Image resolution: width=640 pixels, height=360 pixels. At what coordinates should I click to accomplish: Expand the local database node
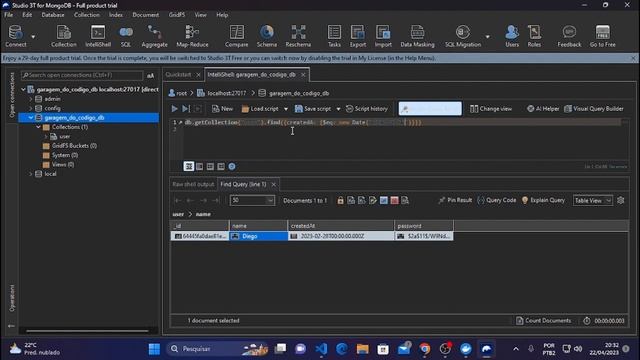31,174
